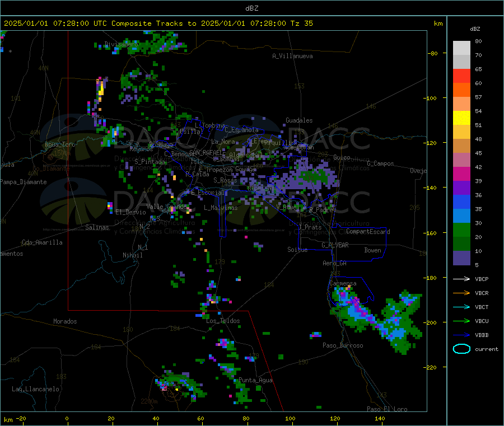Pick the bright green swatch between 30 and 20 dBZ

[461, 230]
